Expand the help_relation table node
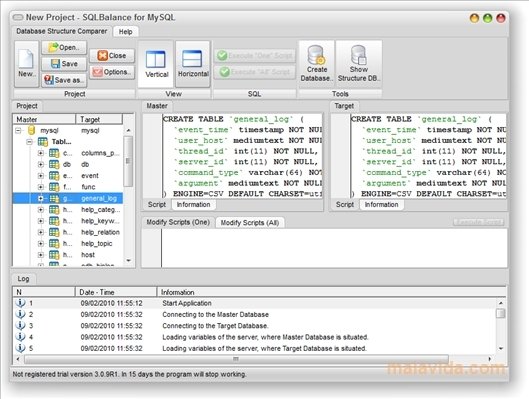The height and width of the screenshot is (399, 529). coord(40,232)
